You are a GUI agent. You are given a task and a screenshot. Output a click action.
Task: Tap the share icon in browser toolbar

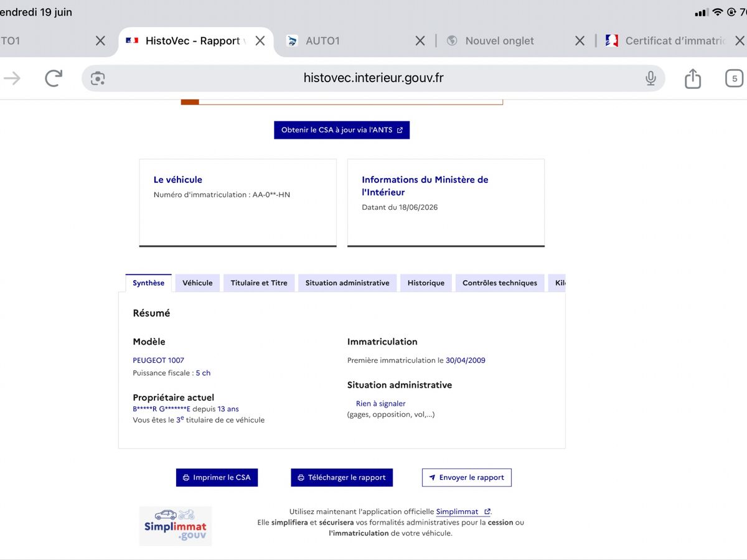click(693, 78)
